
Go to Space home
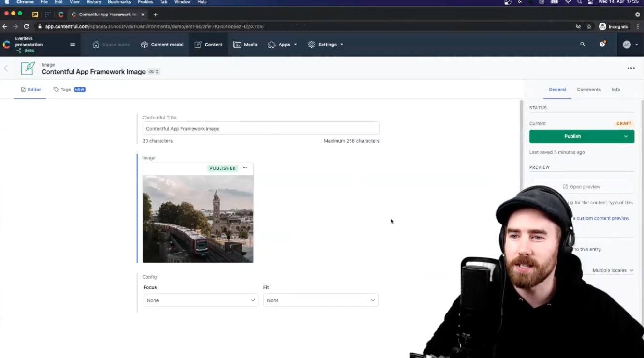click(x=111, y=45)
